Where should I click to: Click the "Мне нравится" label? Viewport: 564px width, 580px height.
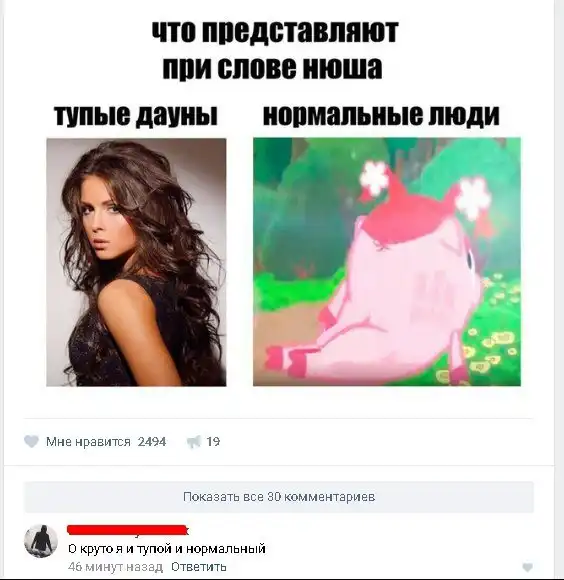click(x=88, y=442)
